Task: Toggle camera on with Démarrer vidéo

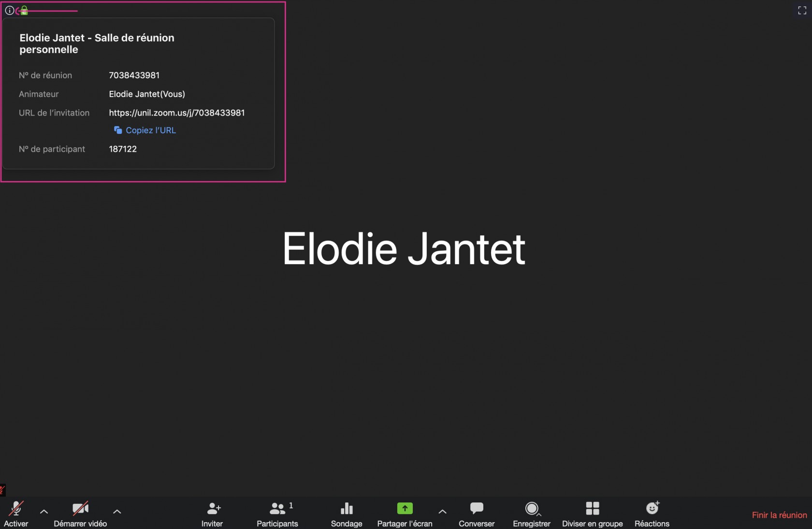Action: point(80,514)
